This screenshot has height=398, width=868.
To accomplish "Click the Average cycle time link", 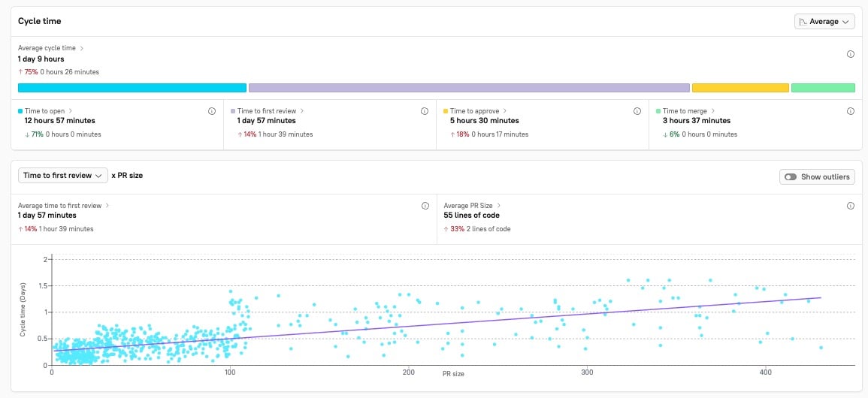I will [47, 48].
